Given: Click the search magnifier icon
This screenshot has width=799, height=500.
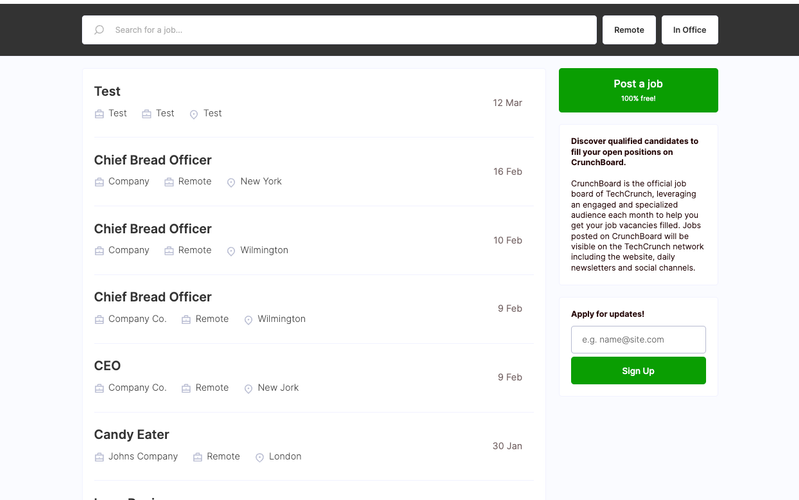Looking at the screenshot, I should 99,30.
